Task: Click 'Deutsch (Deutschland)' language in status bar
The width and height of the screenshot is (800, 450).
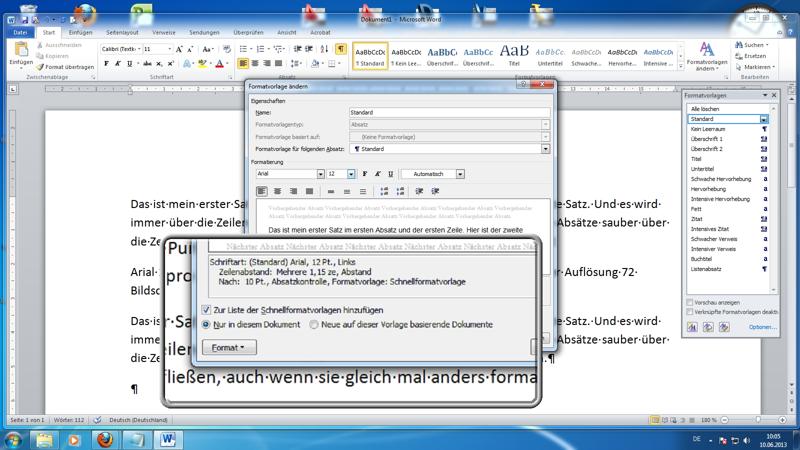Action: [x=138, y=420]
